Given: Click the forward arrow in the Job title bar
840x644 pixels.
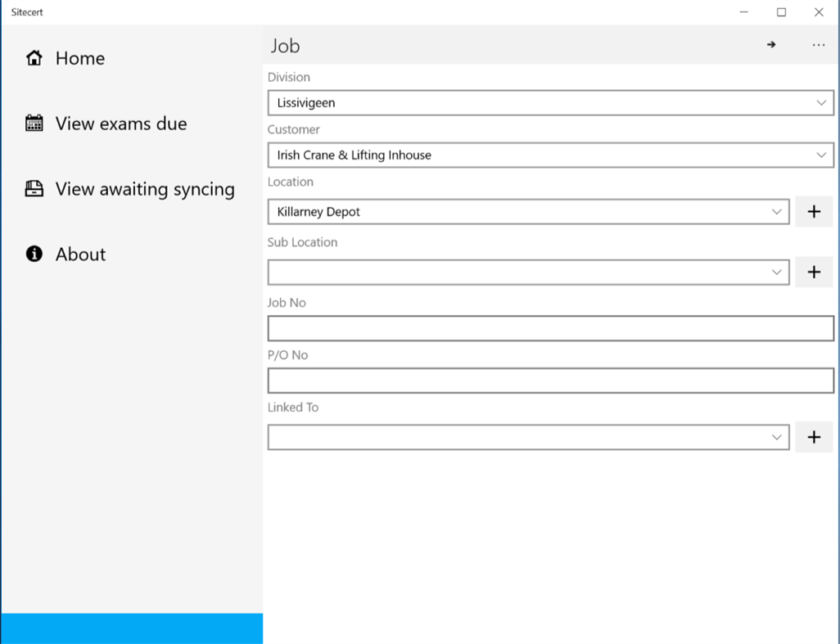Looking at the screenshot, I should [x=770, y=45].
